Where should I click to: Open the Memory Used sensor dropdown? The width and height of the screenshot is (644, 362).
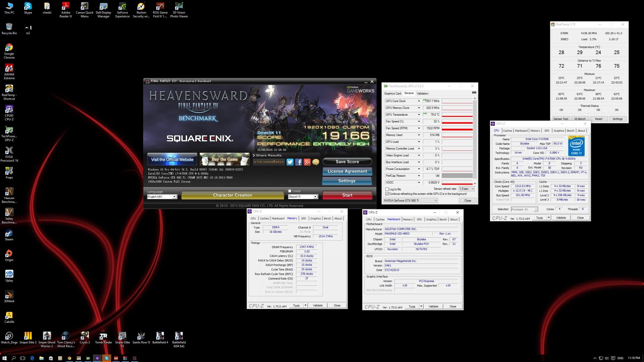point(419,135)
